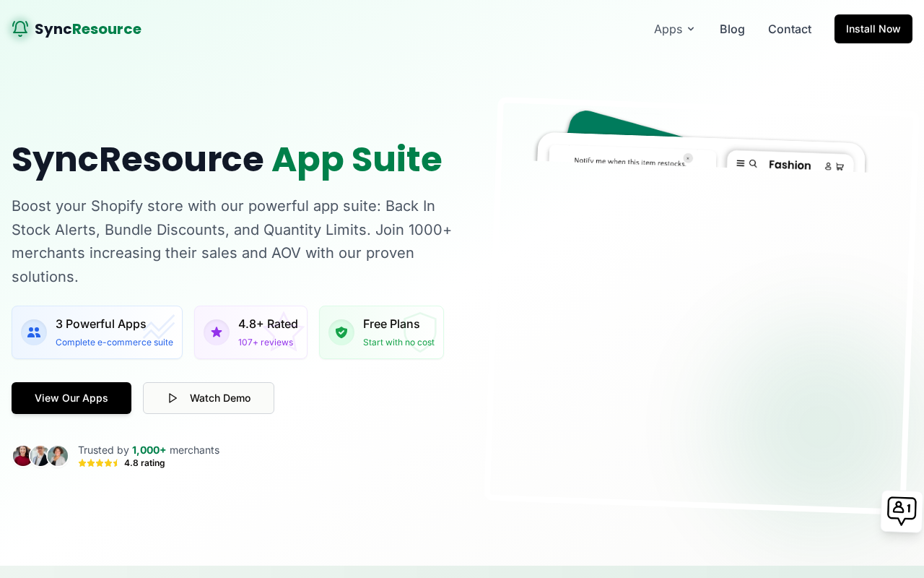Click the SyncResource bell logo icon
This screenshot has height=578, width=924.
pos(20,29)
